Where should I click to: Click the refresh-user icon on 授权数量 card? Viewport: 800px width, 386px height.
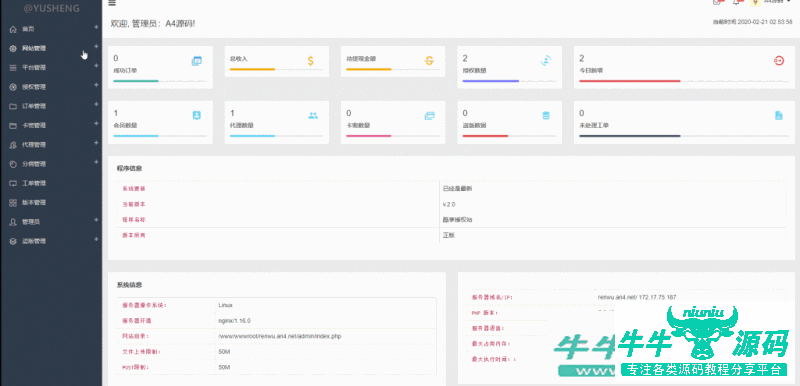point(546,61)
